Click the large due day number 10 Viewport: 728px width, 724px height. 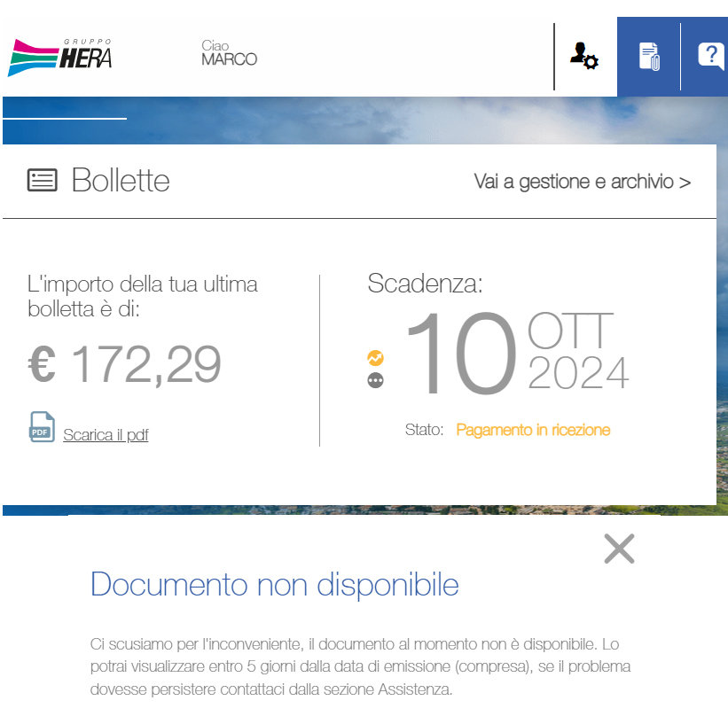459,354
